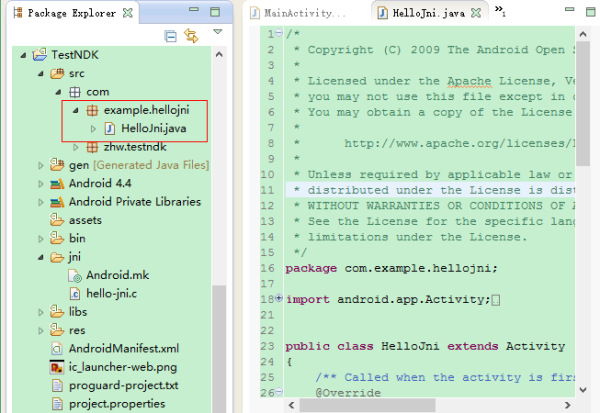Expand HelloJni.java in the tree

coord(93,129)
